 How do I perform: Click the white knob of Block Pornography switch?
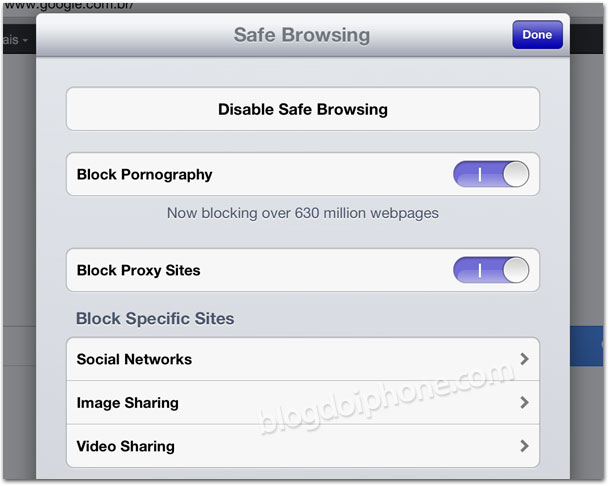click(x=516, y=174)
